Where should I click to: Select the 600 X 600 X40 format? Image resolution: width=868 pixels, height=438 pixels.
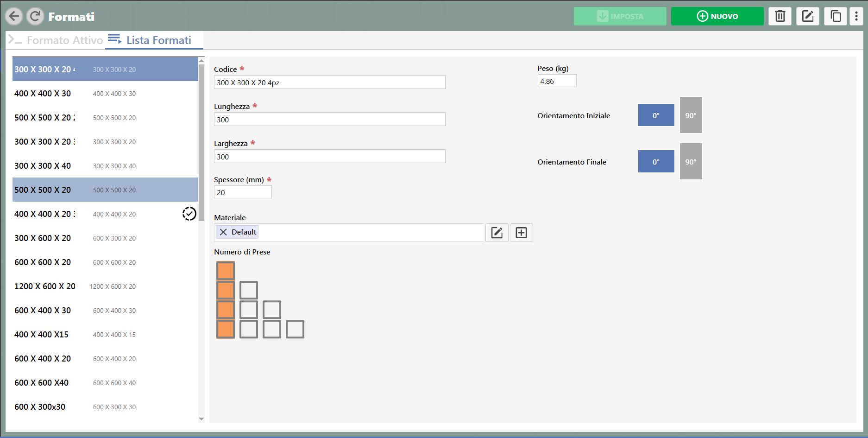[105, 382]
